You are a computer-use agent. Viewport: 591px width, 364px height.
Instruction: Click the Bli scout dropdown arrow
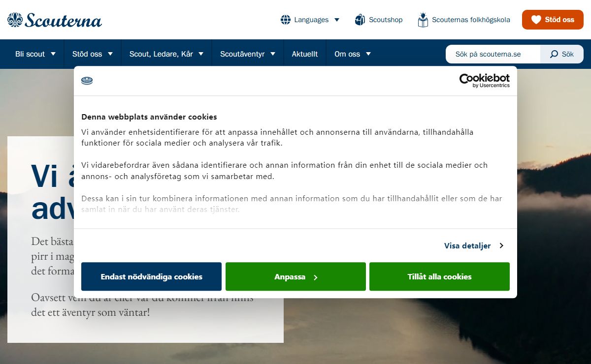53,54
